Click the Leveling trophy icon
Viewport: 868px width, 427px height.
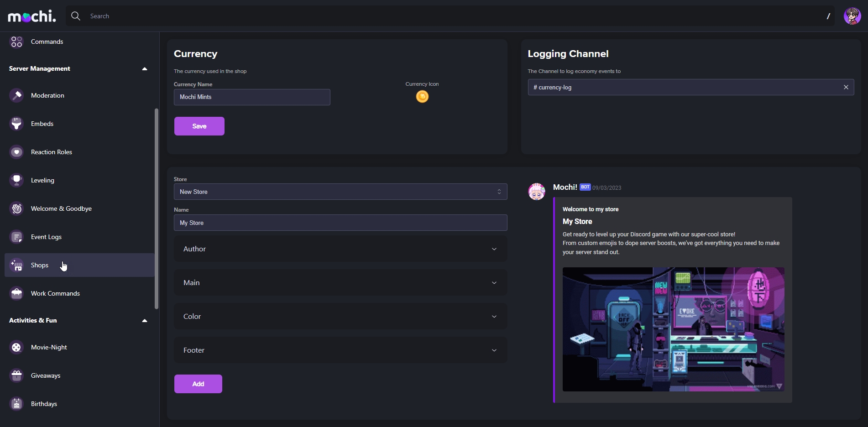16,180
